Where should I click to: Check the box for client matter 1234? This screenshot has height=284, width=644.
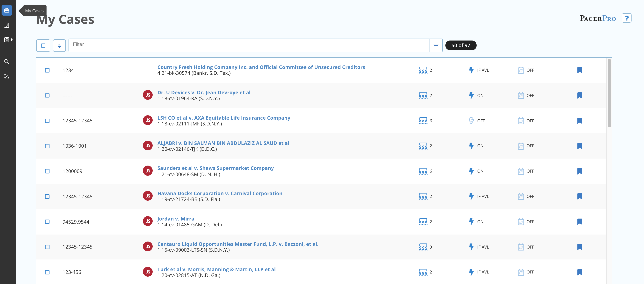tap(47, 70)
